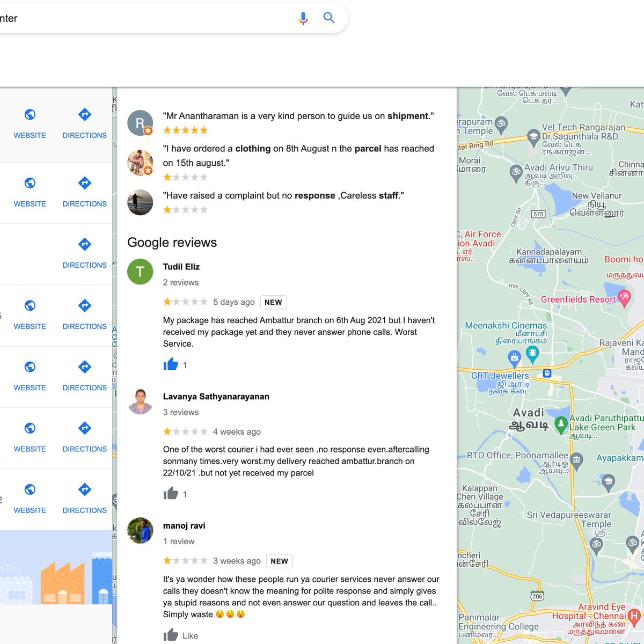The image size is (644, 644).
Task: Like Tudil Eliz's review with the thumbs up
Action: coord(171,364)
